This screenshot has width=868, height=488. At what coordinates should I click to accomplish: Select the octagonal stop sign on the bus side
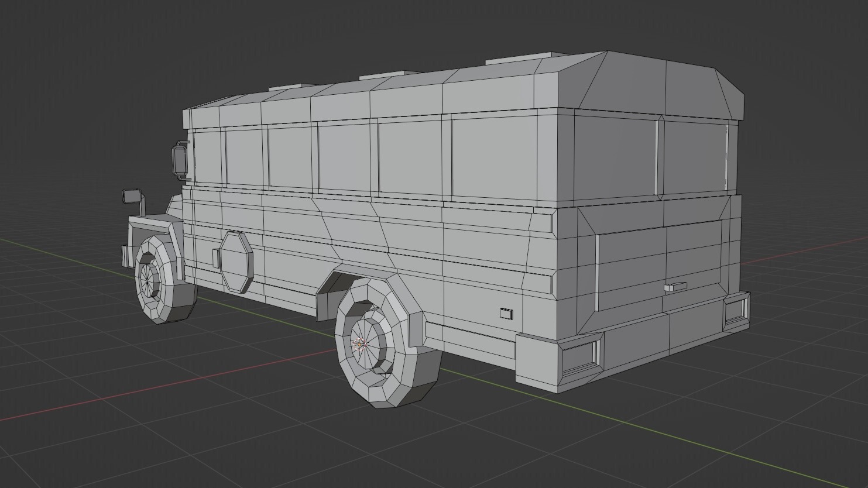(x=236, y=262)
